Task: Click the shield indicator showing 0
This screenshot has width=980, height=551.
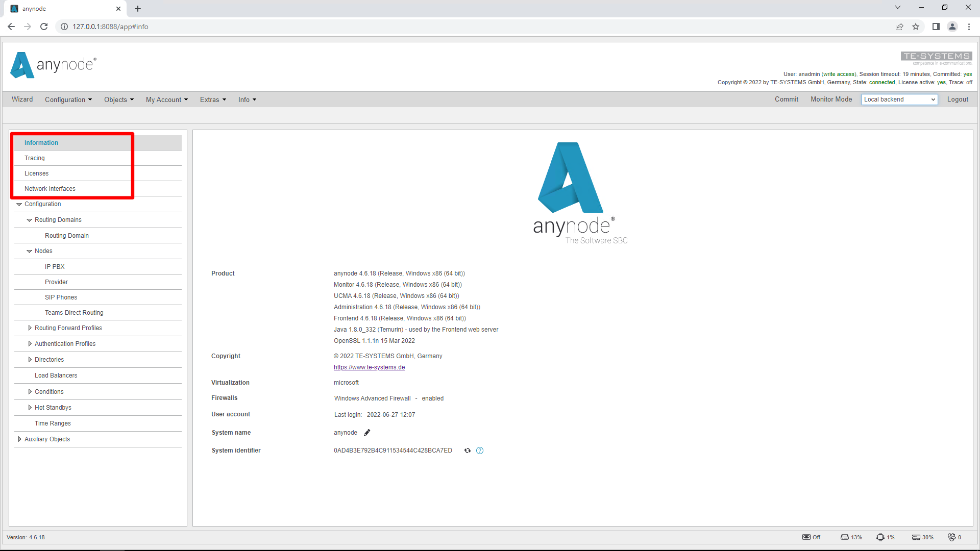Action: click(954, 537)
